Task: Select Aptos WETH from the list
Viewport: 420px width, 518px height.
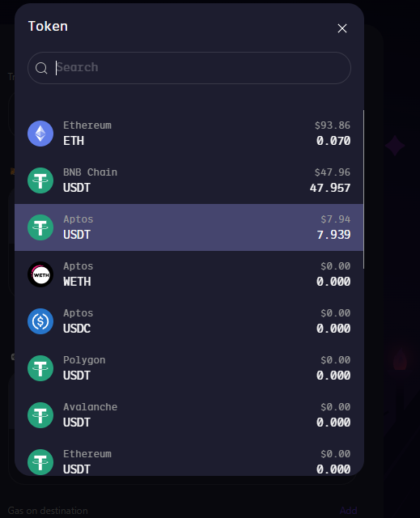Action: pyautogui.click(x=189, y=274)
